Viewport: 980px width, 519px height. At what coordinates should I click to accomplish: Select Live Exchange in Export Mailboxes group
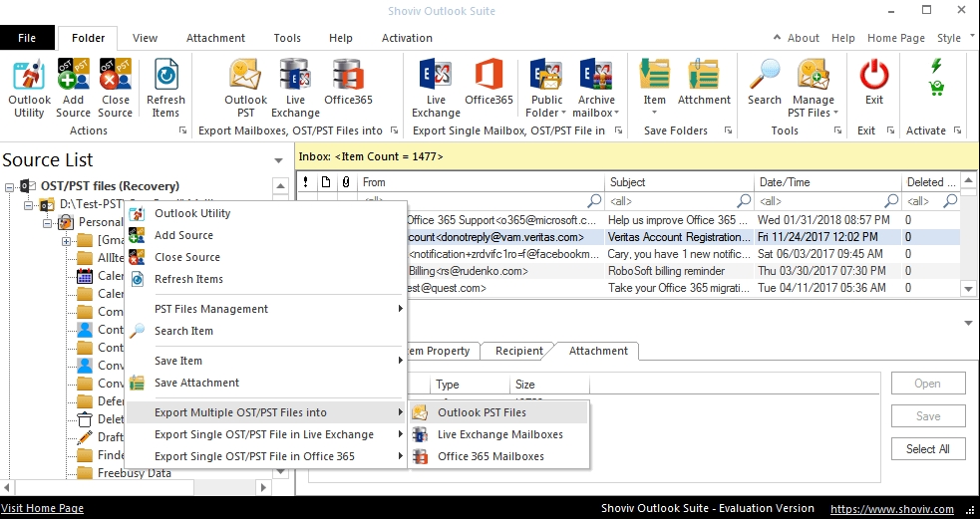click(x=295, y=89)
